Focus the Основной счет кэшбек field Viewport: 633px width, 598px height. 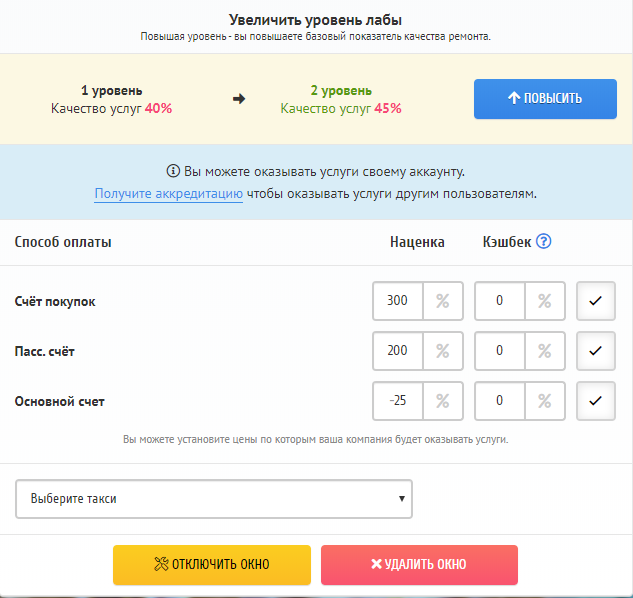pos(500,401)
